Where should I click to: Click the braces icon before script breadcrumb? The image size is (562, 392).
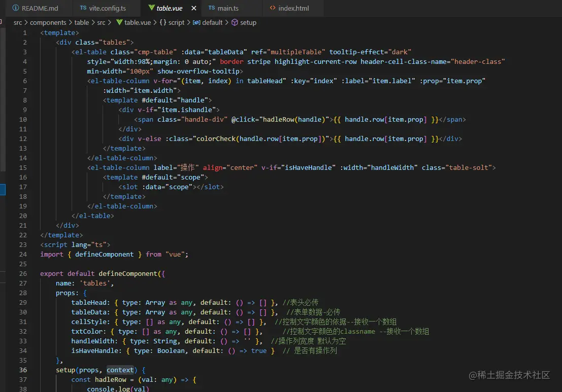163,22
